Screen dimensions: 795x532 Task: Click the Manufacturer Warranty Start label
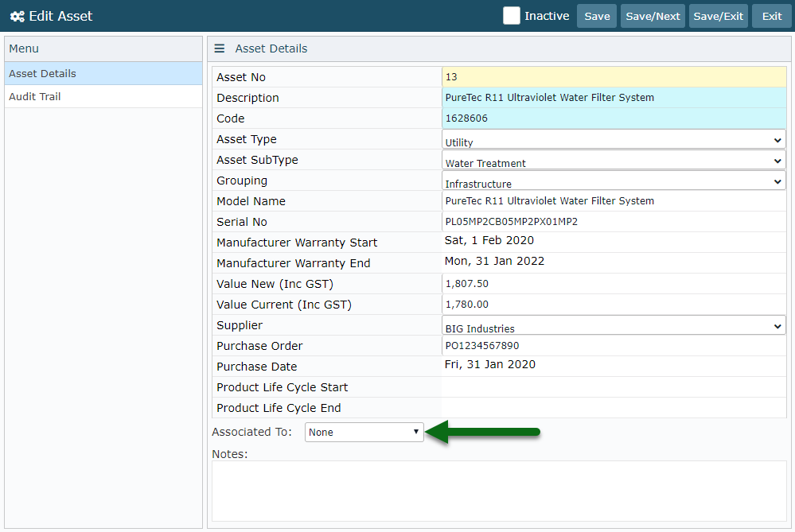(x=297, y=243)
